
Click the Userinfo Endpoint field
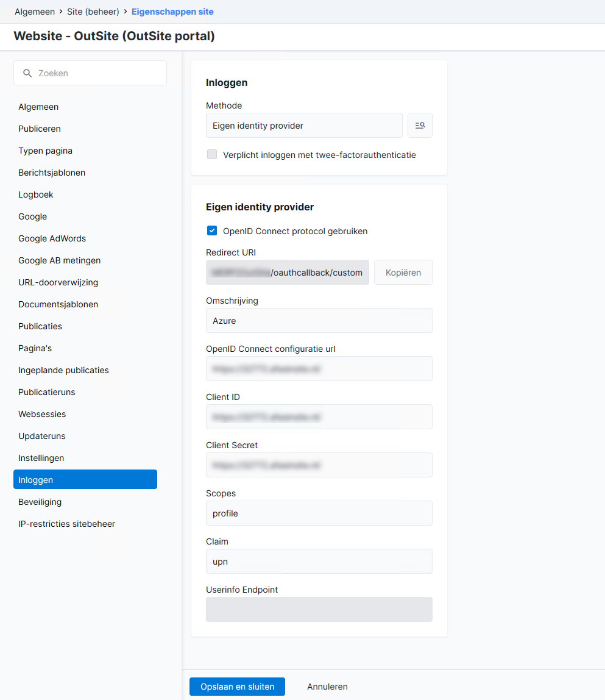coord(319,610)
